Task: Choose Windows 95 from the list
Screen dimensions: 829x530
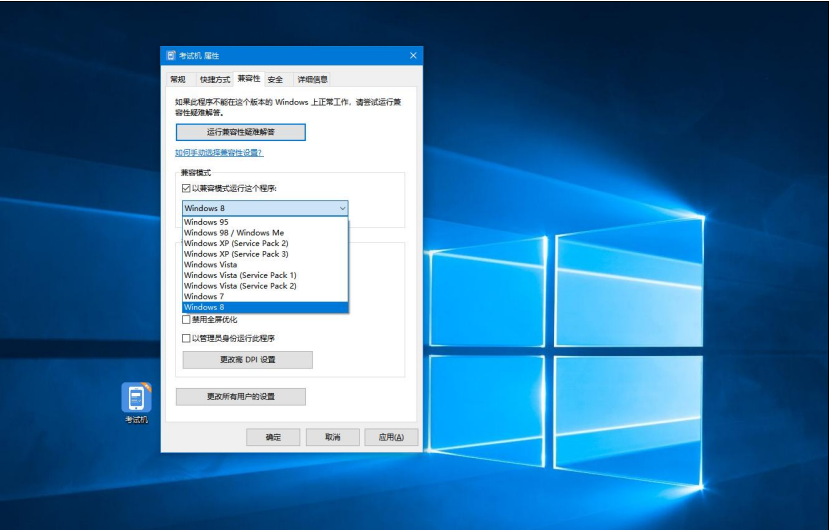Action: coord(265,222)
